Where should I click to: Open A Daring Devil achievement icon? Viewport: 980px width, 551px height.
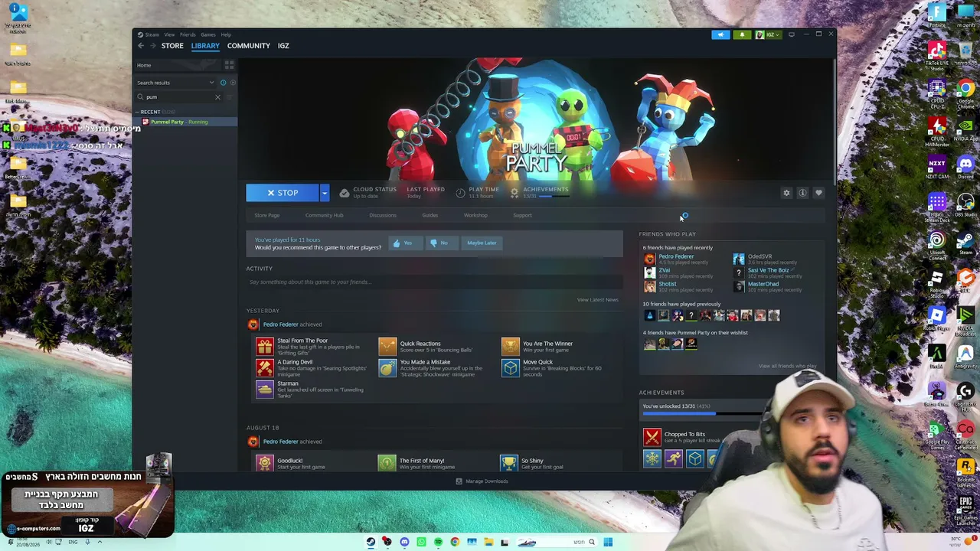[x=264, y=368]
